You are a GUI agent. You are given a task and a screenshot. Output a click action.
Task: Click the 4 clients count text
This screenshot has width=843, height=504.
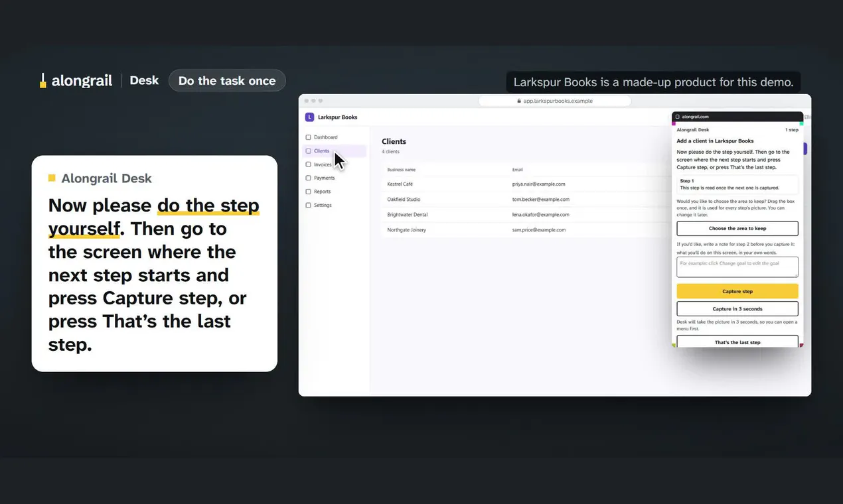[390, 152]
